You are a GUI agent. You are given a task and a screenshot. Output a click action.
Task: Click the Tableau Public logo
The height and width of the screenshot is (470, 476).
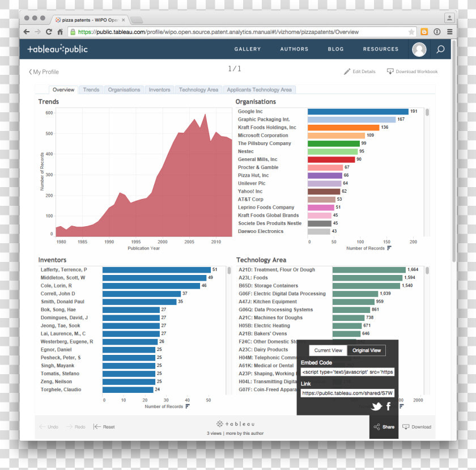[x=58, y=49]
